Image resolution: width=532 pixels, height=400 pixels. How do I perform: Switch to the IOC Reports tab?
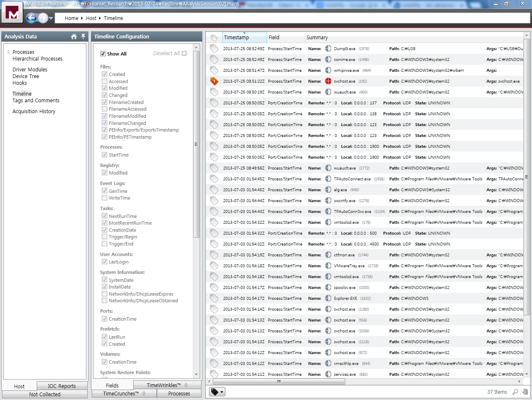(62, 386)
